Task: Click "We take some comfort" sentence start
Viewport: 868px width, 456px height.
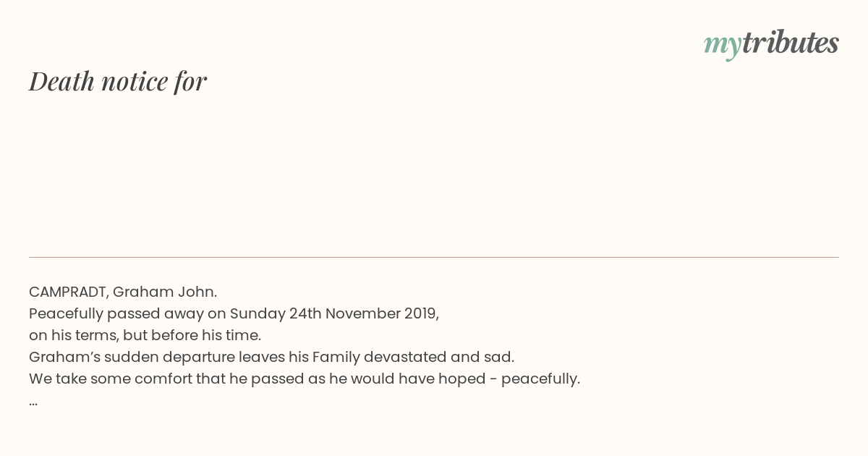Action: pyautogui.click(x=111, y=379)
